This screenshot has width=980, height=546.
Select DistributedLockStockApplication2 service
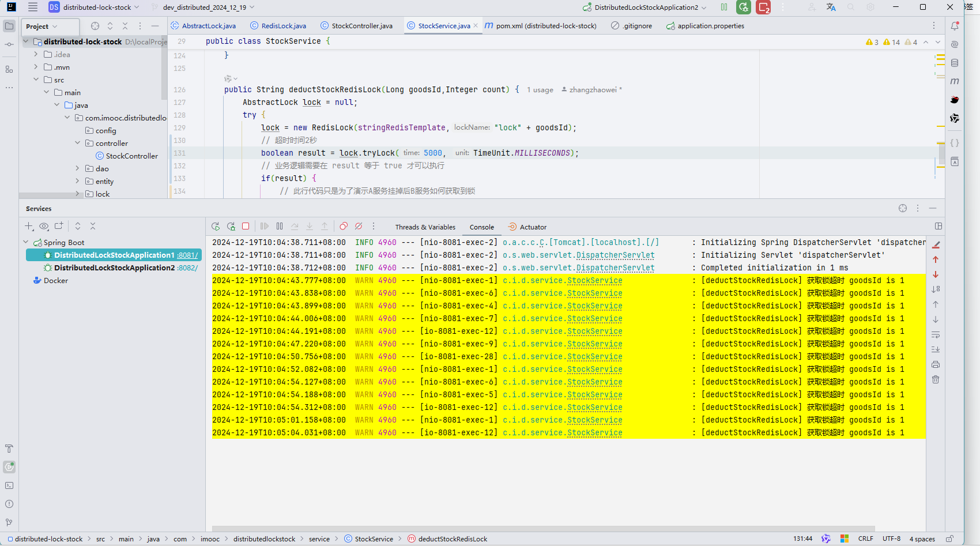[x=114, y=268]
